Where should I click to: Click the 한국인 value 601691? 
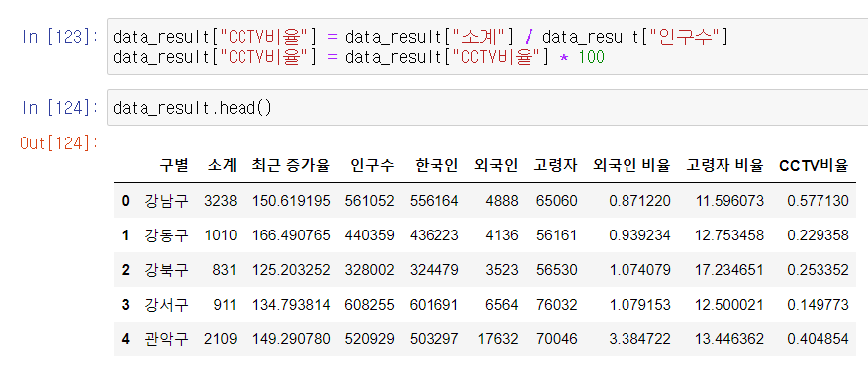434,305
